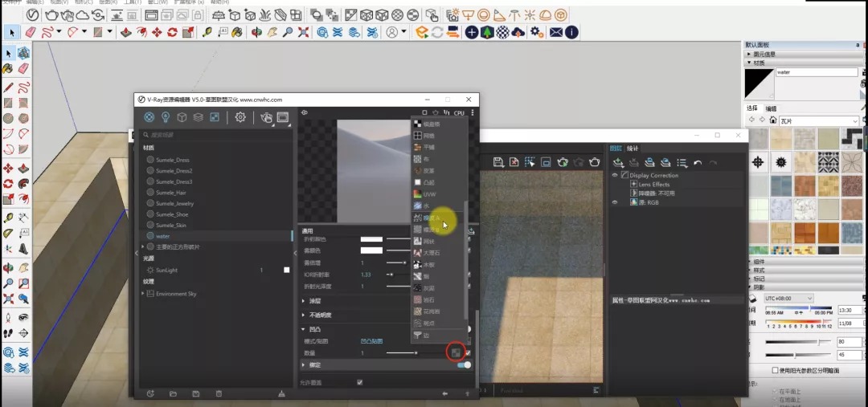Click the water material name field
The height and width of the screenshot is (407, 868).
817,72
